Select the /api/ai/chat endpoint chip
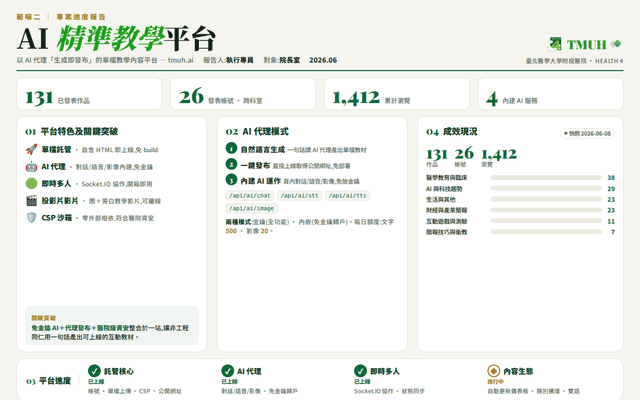 tap(250, 196)
